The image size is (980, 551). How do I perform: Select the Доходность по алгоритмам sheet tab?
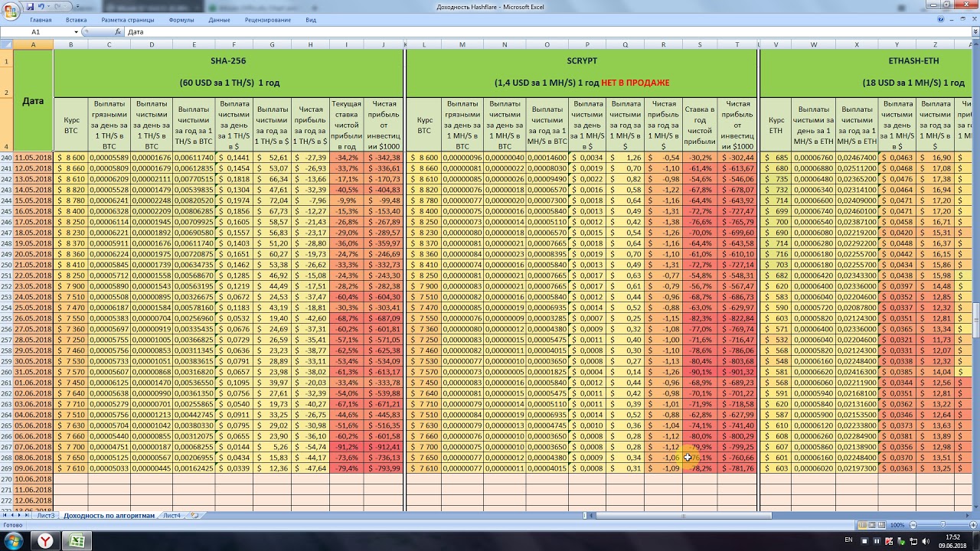(x=109, y=516)
